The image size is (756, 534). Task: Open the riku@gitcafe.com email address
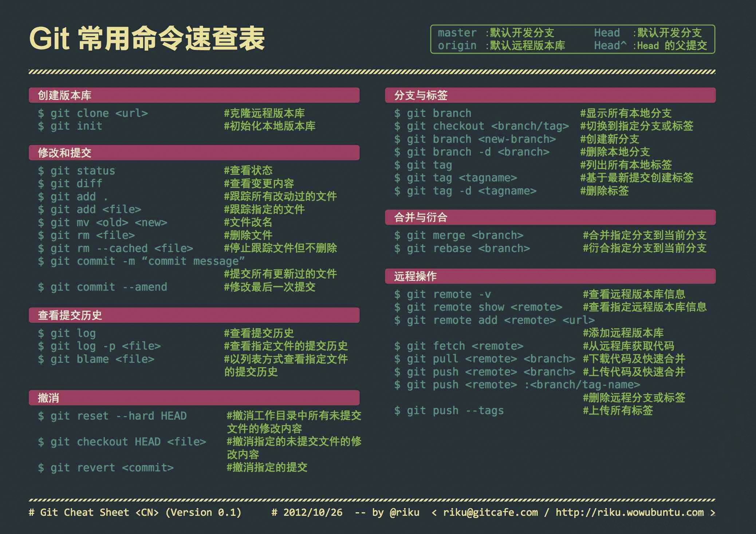[491, 513]
